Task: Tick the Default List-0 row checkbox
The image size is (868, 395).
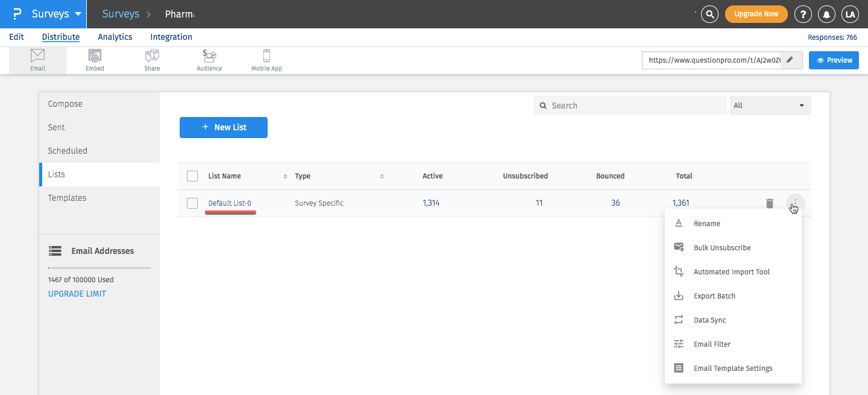Action: 192,203
